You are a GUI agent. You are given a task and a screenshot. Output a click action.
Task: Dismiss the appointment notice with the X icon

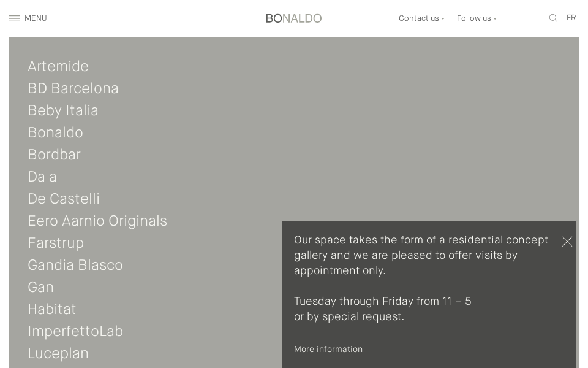(x=567, y=242)
